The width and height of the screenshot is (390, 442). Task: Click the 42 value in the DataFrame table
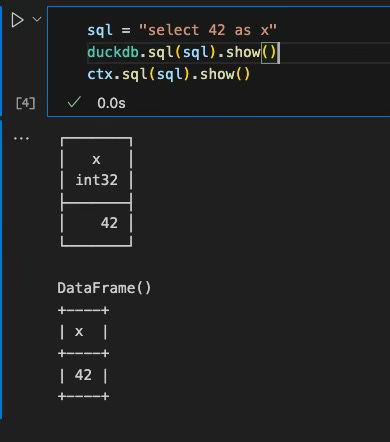coord(83,375)
